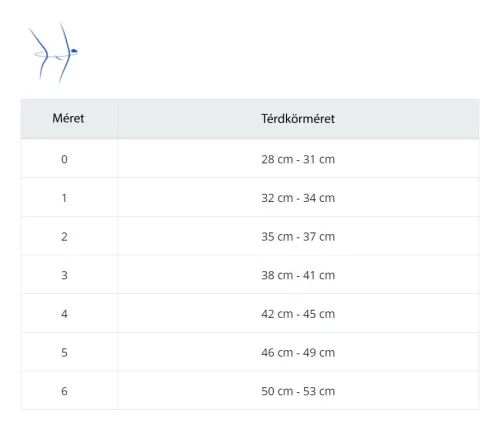Click the knee outline drawing above table

point(52,53)
